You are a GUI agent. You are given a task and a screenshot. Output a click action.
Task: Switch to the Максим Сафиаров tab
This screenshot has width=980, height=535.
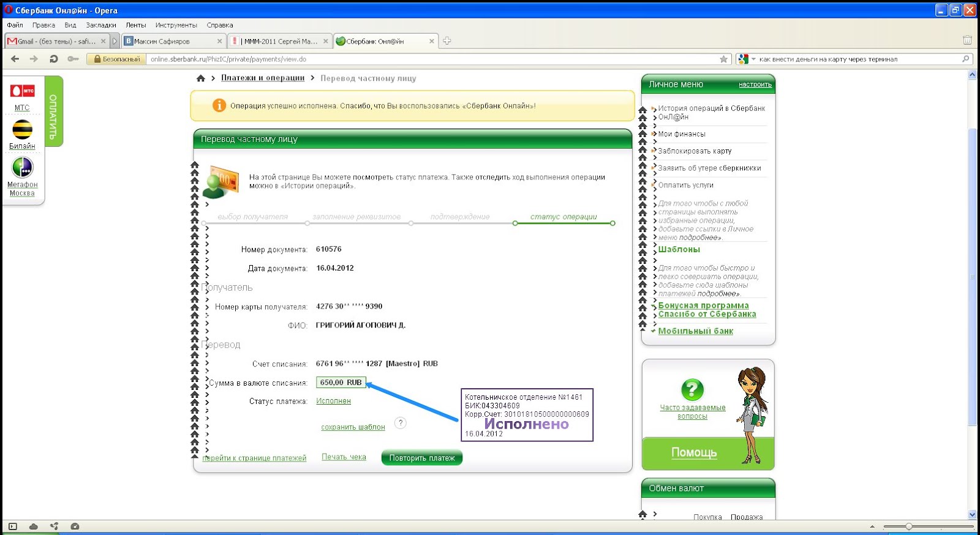(173, 41)
